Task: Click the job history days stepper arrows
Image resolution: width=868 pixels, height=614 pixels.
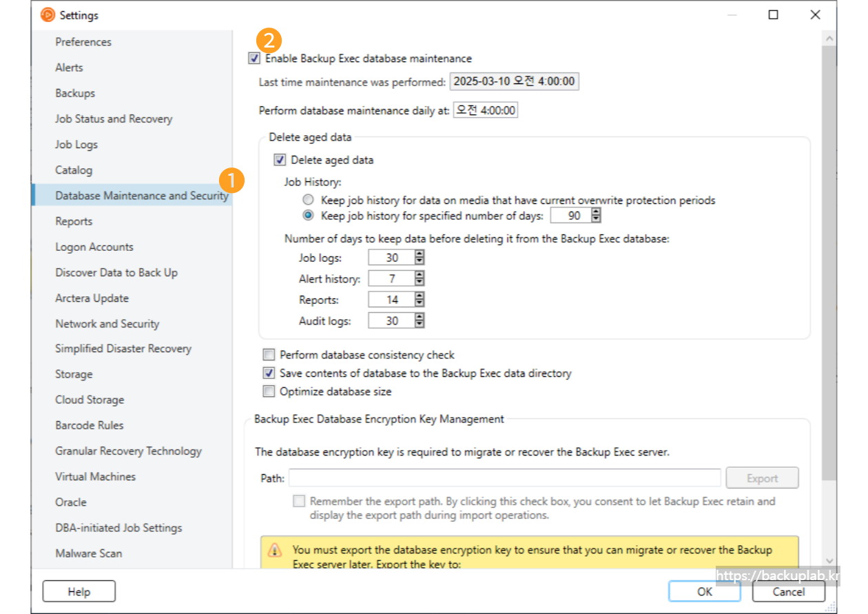Action: [597, 216]
